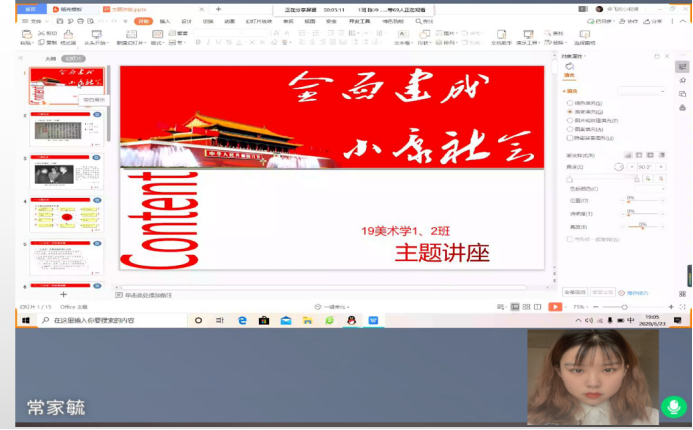693x430 pixels.
Task: Click the Reset Background button
Action: (602, 292)
